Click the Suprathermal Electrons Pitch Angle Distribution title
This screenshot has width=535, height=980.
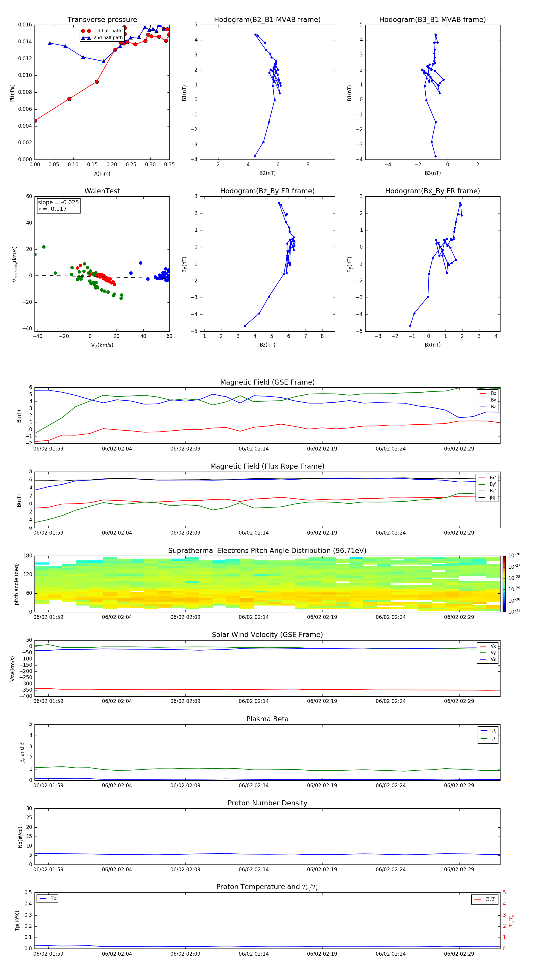pos(267,551)
